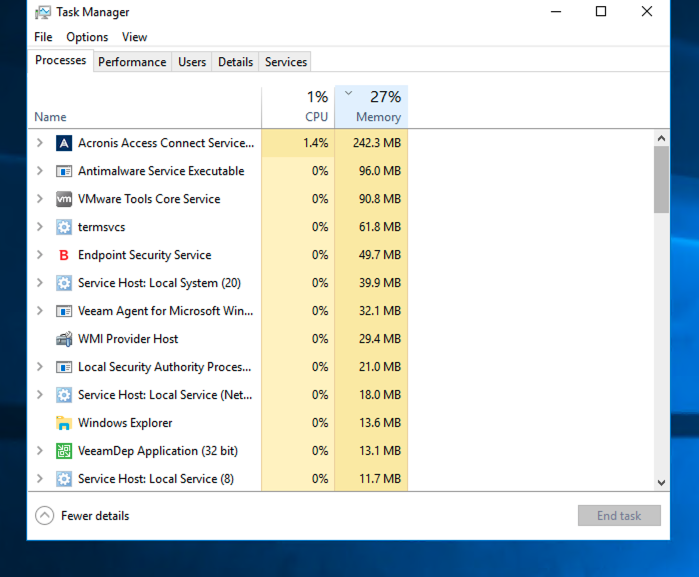Image resolution: width=699 pixels, height=577 pixels.
Task: Click the VeeamDep Application green icon
Action: 64,451
